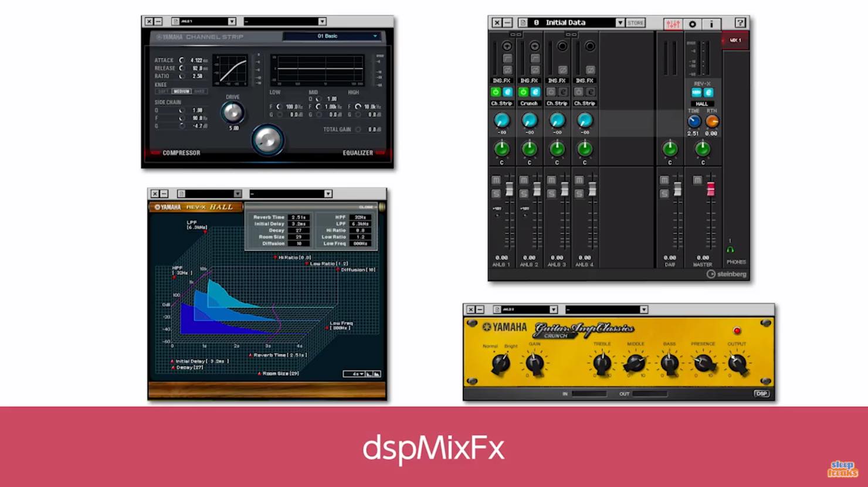Mute ANLG 1 channel

496,180
